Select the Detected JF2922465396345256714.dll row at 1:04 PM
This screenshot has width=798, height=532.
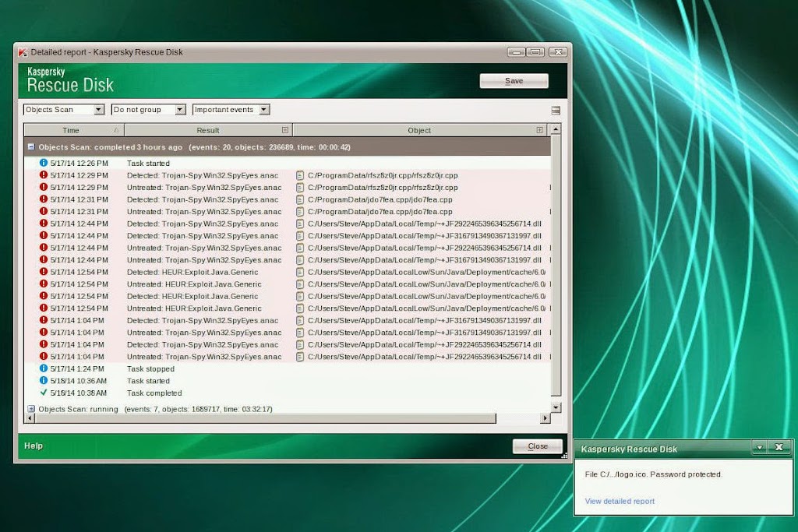pos(287,345)
